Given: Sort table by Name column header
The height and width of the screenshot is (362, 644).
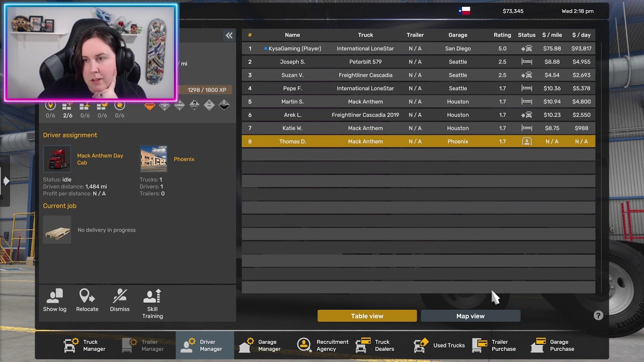Looking at the screenshot, I should (x=292, y=35).
